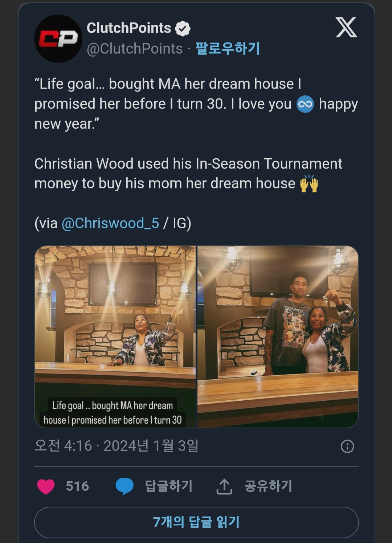The width and height of the screenshot is (392, 543).
Task: Click the tweet quote text body
Action: (x=196, y=104)
